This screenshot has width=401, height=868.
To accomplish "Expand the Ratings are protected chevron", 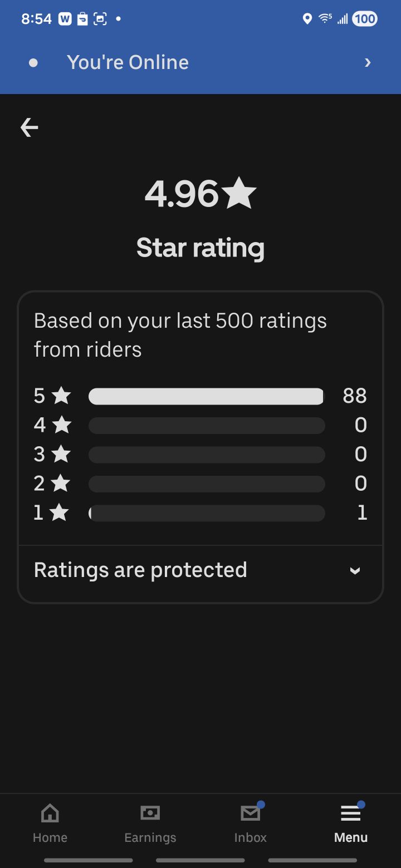I will pyautogui.click(x=355, y=571).
